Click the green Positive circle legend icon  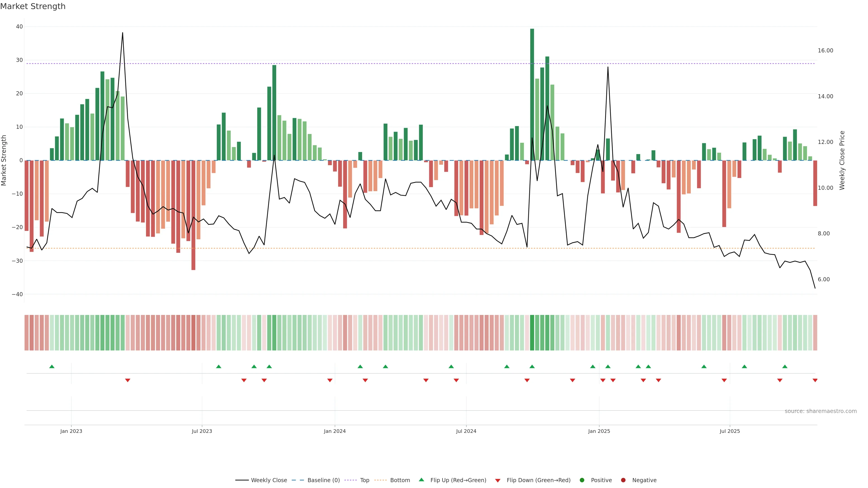click(582, 480)
